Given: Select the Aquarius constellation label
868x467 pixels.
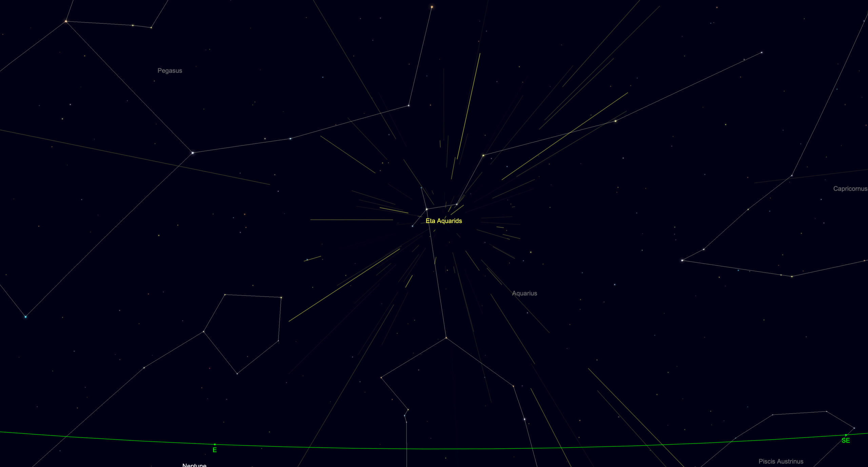Looking at the screenshot, I should (x=524, y=293).
